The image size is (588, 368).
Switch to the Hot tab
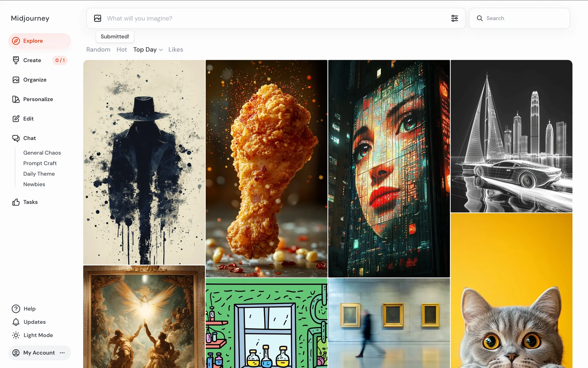pos(122,50)
